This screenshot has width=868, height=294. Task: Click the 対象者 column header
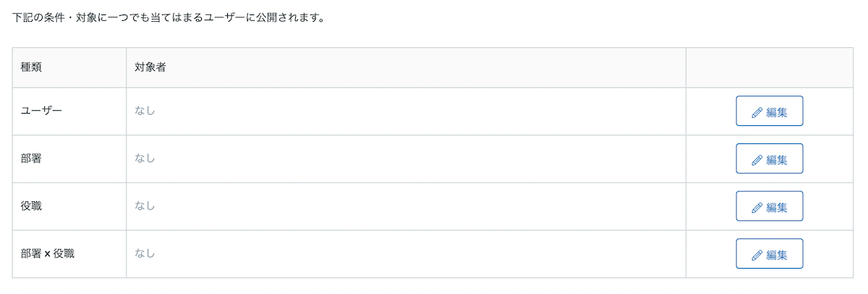pyautogui.click(x=406, y=68)
